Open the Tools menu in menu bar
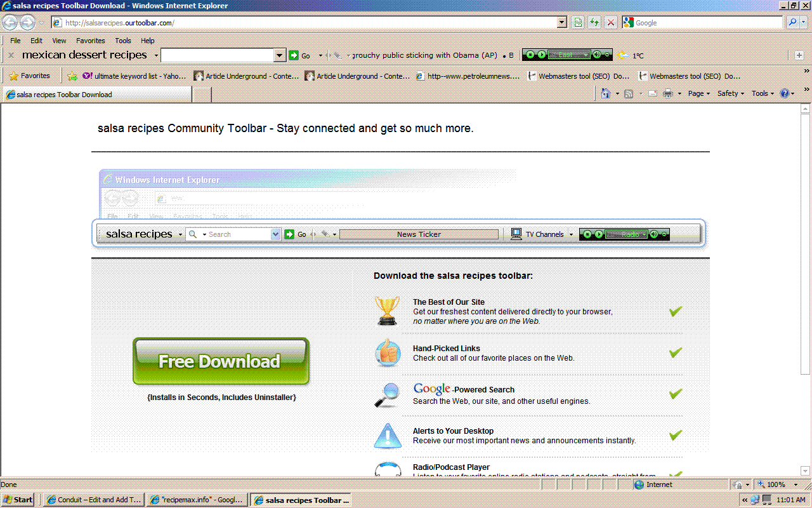This screenshot has width=812, height=508. 123,41
